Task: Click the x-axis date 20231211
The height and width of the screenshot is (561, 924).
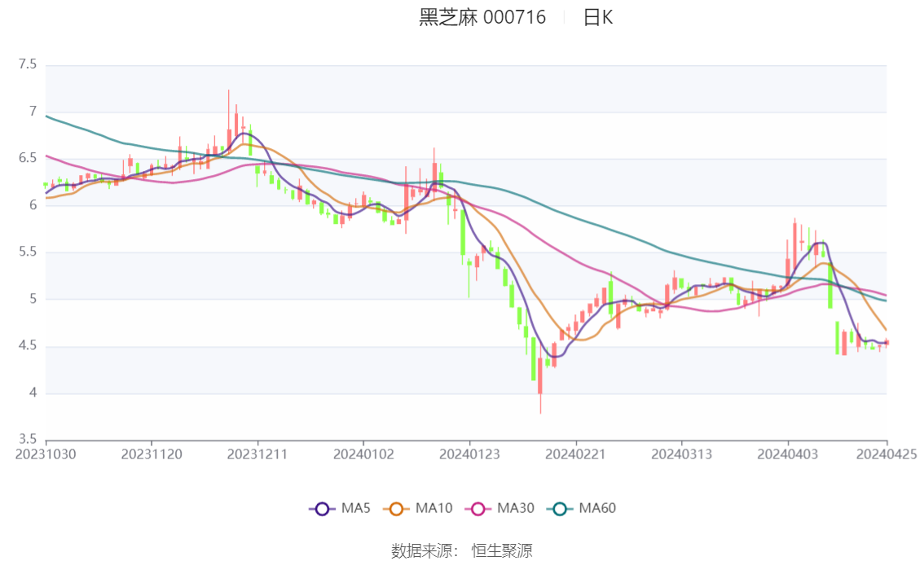Action: (x=257, y=454)
